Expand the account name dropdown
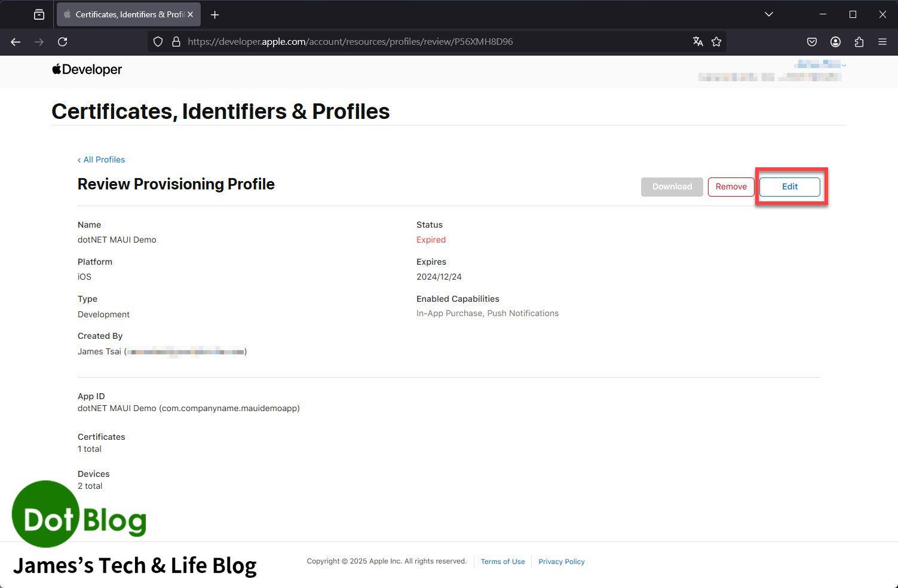The height and width of the screenshot is (588, 898). [820, 65]
